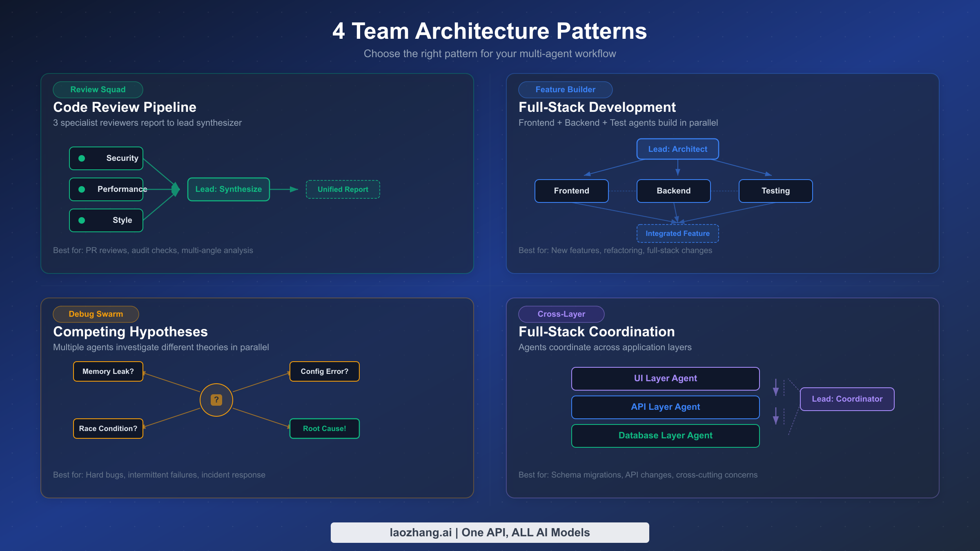This screenshot has width=980, height=551.
Task: Open the Unified Report node
Action: pyautogui.click(x=343, y=189)
